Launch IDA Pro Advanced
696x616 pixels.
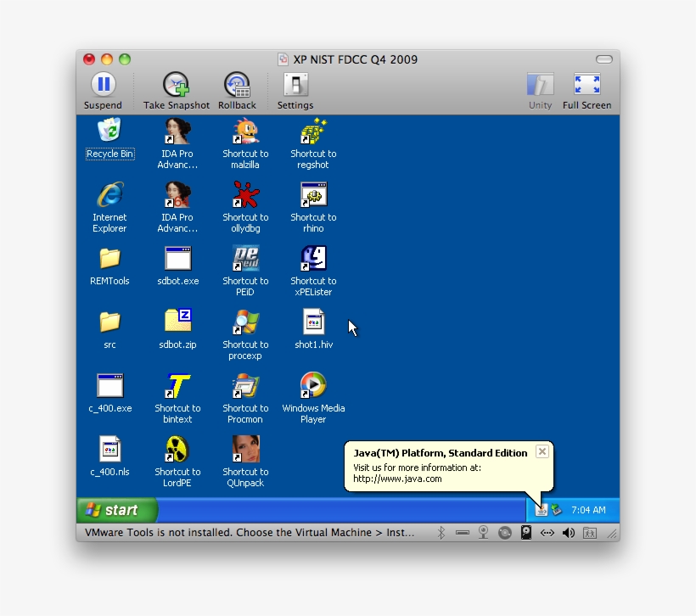[x=177, y=132]
